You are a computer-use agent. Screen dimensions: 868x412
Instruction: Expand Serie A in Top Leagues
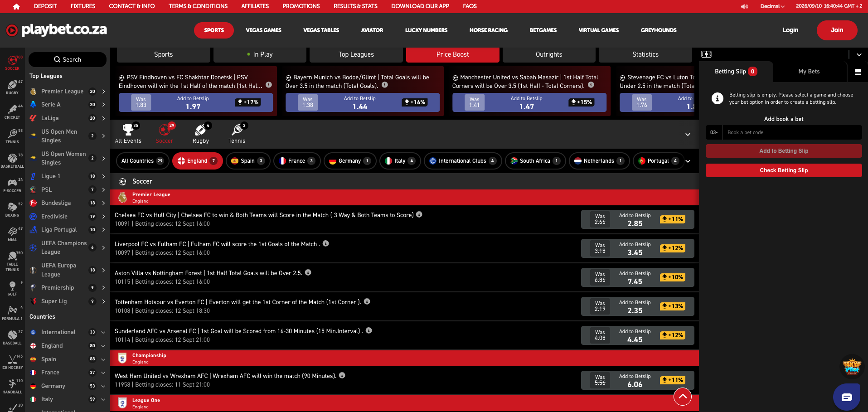(103, 105)
